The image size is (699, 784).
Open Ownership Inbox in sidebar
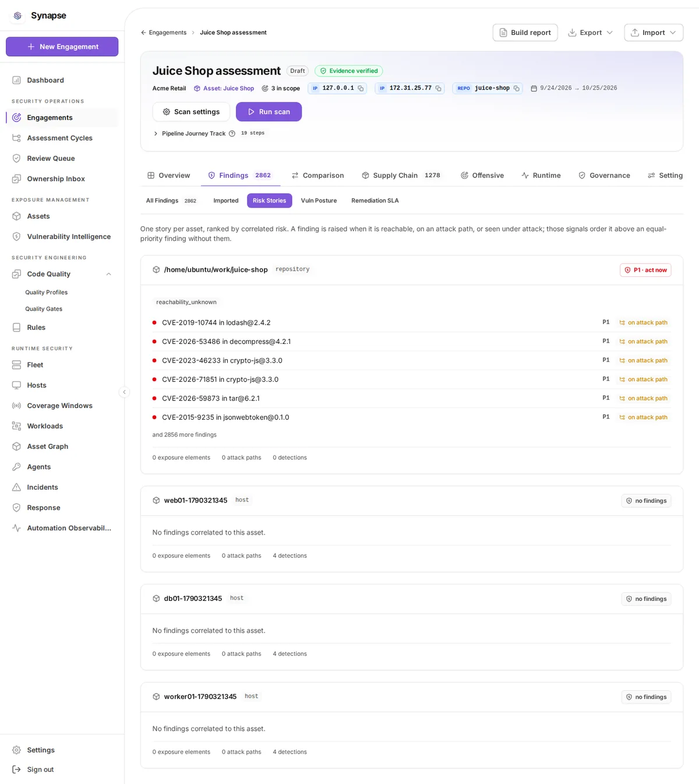point(62,179)
